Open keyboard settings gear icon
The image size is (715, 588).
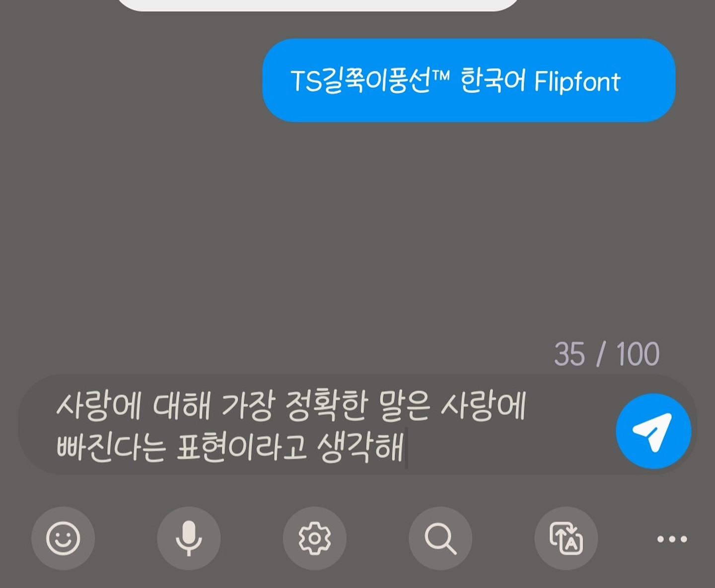pyautogui.click(x=314, y=538)
